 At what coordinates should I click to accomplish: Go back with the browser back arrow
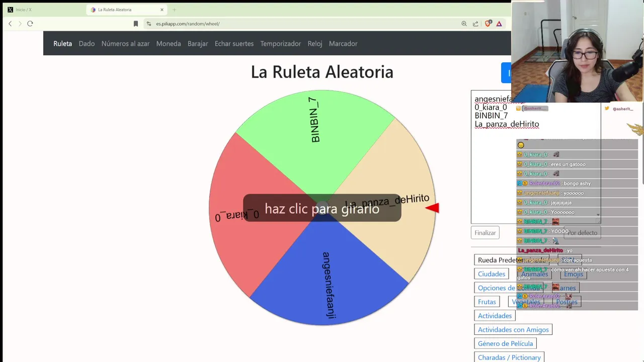point(10,24)
